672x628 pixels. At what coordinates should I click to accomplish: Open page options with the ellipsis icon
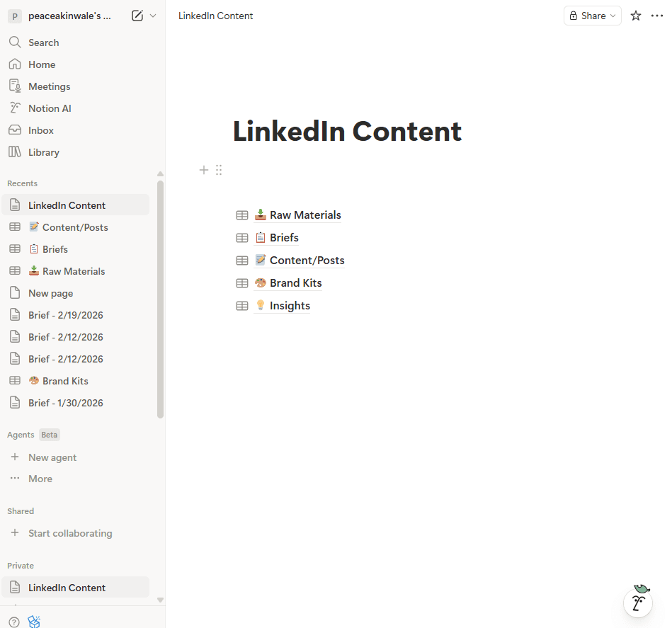[x=656, y=15]
